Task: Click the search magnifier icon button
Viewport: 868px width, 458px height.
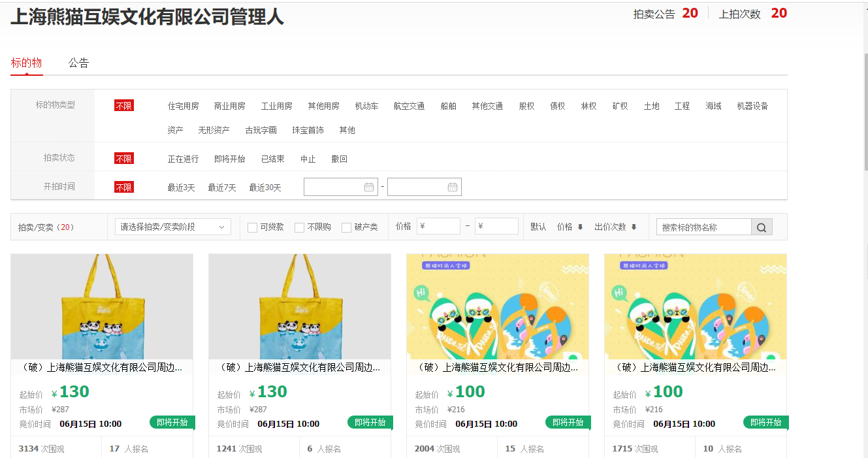Action: 762,227
